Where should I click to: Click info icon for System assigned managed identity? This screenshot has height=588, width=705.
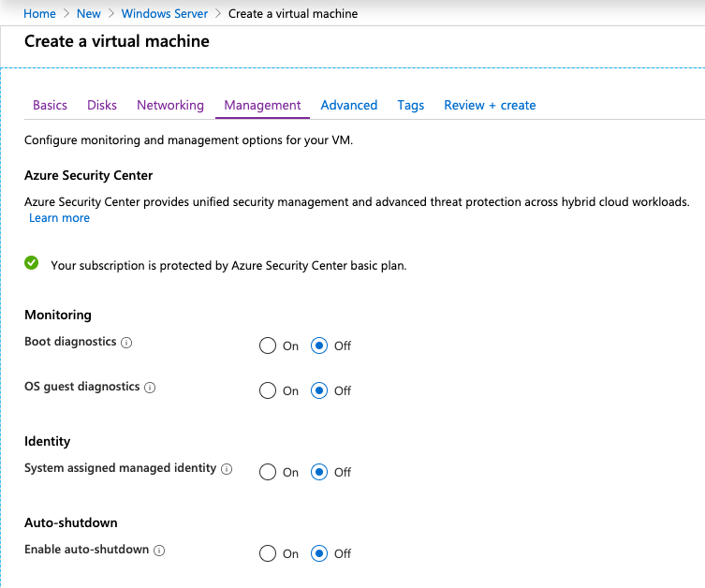[x=227, y=469]
